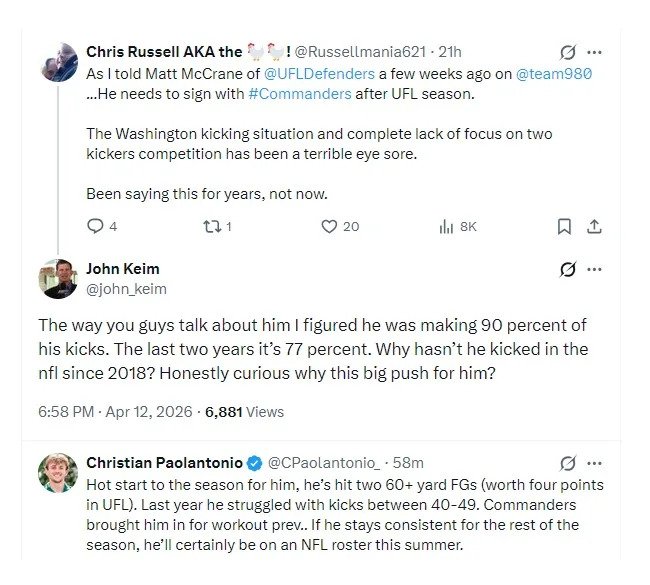Viewport: 650px width, 585px height.
Task: Open Christian Paolantonio's profile picture
Action: [x=58, y=473]
